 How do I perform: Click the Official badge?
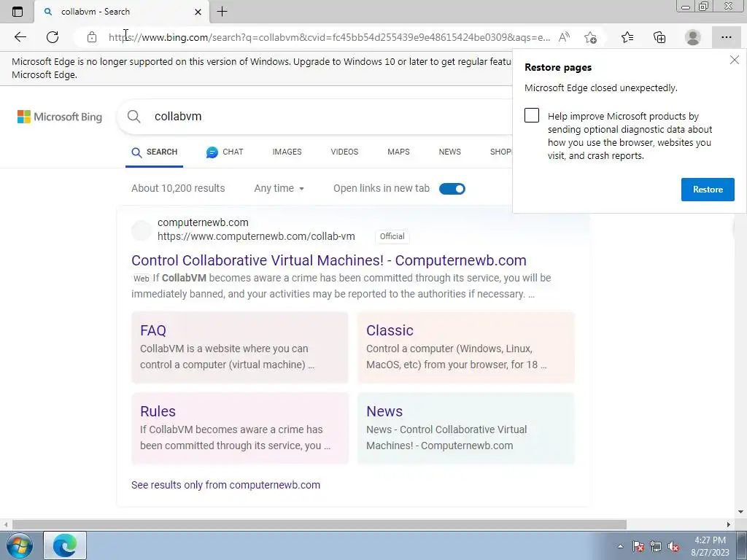392,236
